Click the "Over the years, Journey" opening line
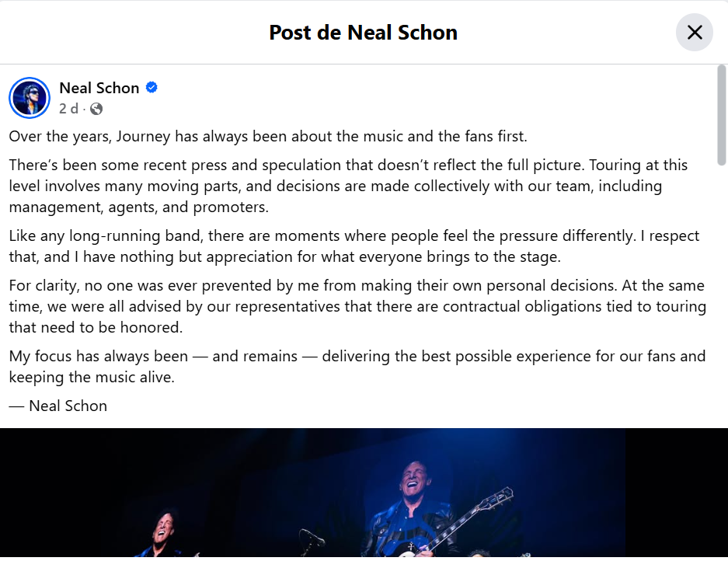This screenshot has width=728, height=568. pyautogui.click(x=268, y=137)
